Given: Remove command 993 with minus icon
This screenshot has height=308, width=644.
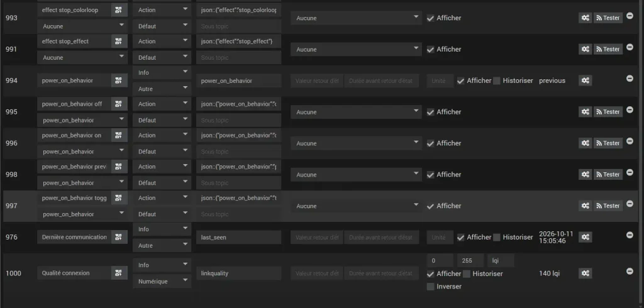Looking at the screenshot, I should [630, 16].
